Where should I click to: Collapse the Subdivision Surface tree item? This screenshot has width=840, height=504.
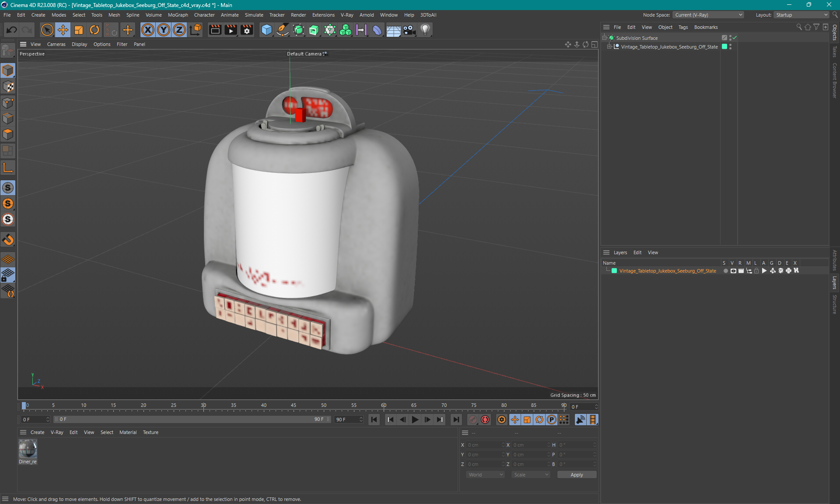click(x=604, y=38)
